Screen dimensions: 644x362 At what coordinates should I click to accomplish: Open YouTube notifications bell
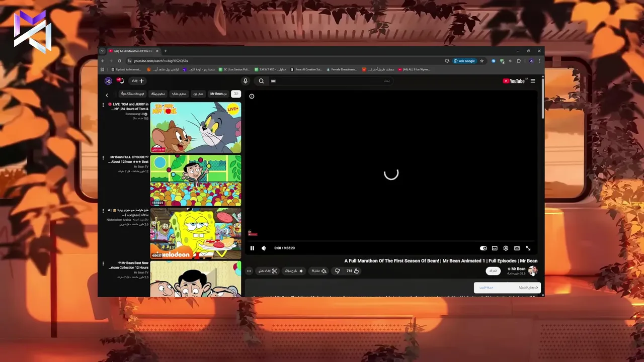pyautogui.click(x=121, y=81)
